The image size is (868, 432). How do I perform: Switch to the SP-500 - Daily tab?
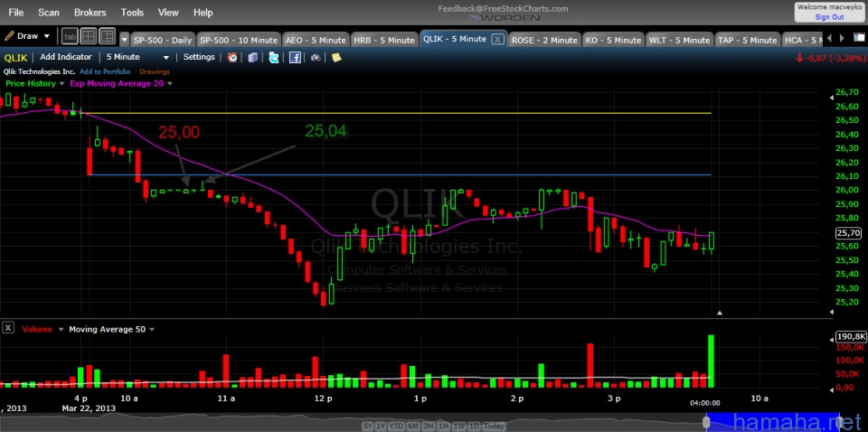tap(163, 40)
